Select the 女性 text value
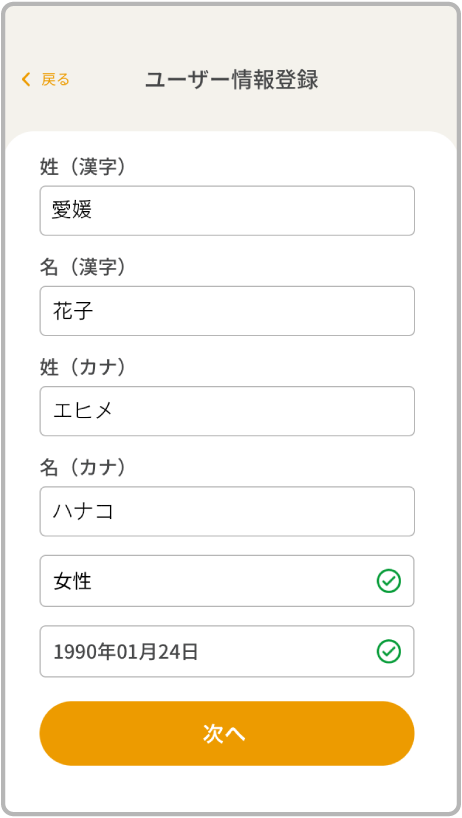The height and width of the screenshot is (818, 462). click(x=72, y=581)
